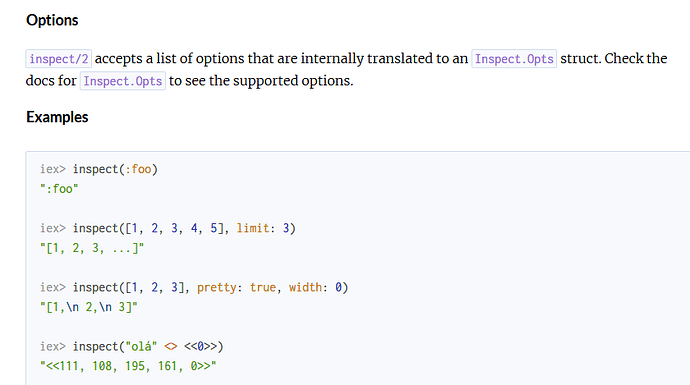Viewport: 690px width, 385px height.
Task: Click the width keyword in the code
Action: (305, 287)
